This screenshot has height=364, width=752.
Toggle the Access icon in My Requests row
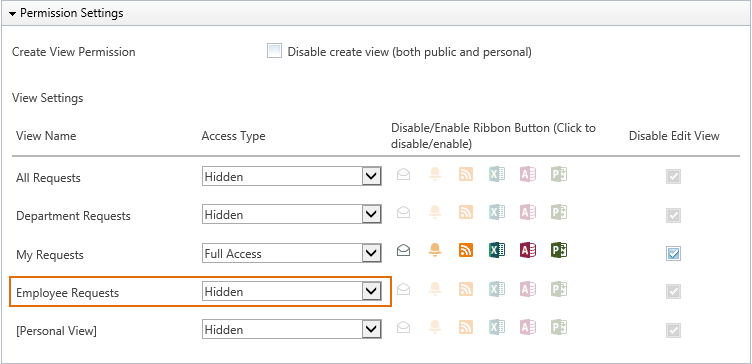tap(528, 250)
